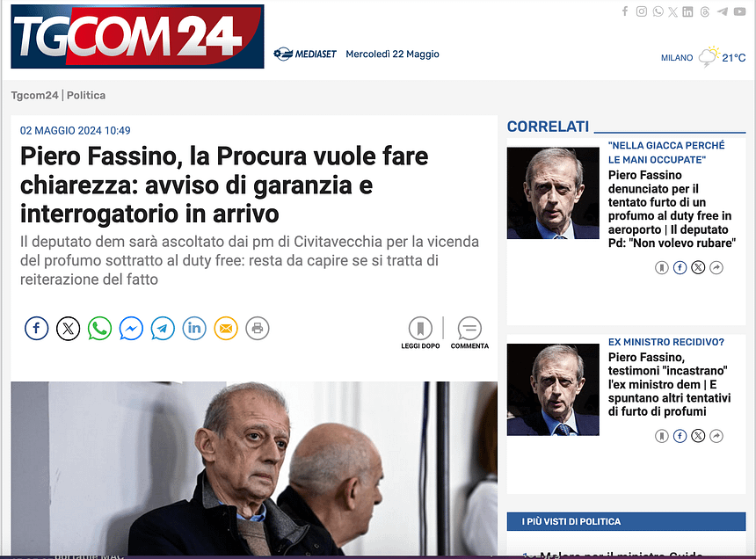This screenshot has height=559, width=756.
Task: Share article on X
Action: pos(68,328)
